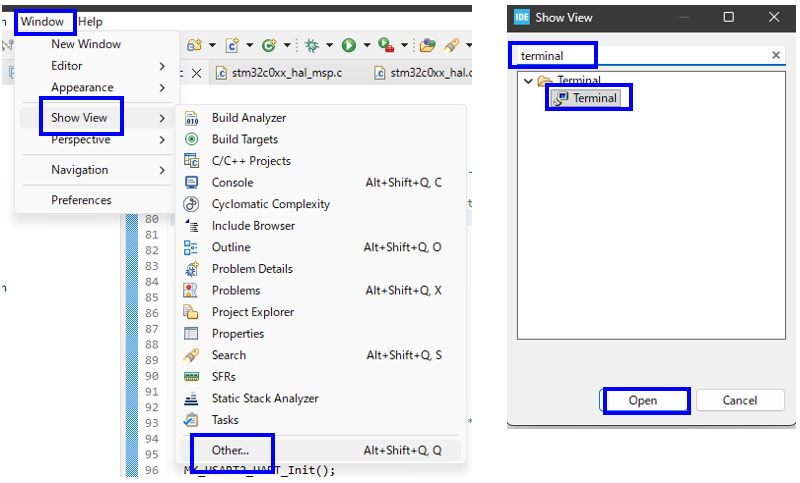Select the SFRs view icon
The image size is (800, 483).
point(192,377)
